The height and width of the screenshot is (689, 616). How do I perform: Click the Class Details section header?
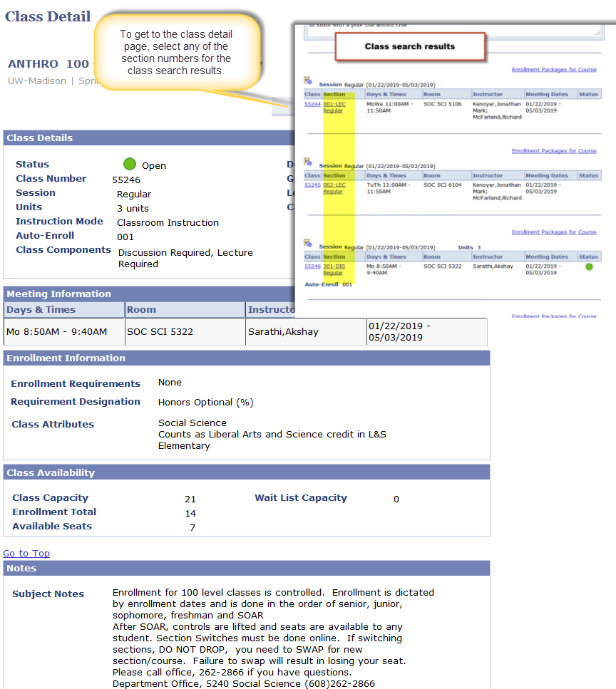(x=148, y=138)
